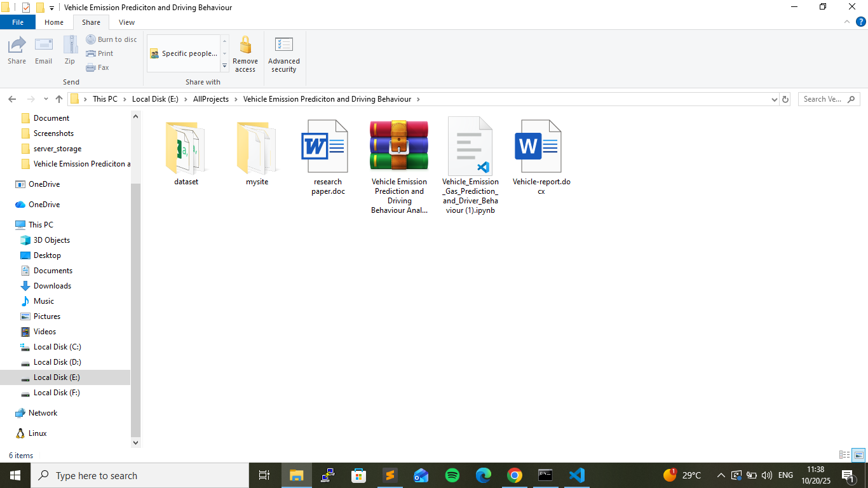The width and height of the screenshot is (868, 488).
Task: Open Visual Studio Code from taskbar
Action: [x=577, y=475]
